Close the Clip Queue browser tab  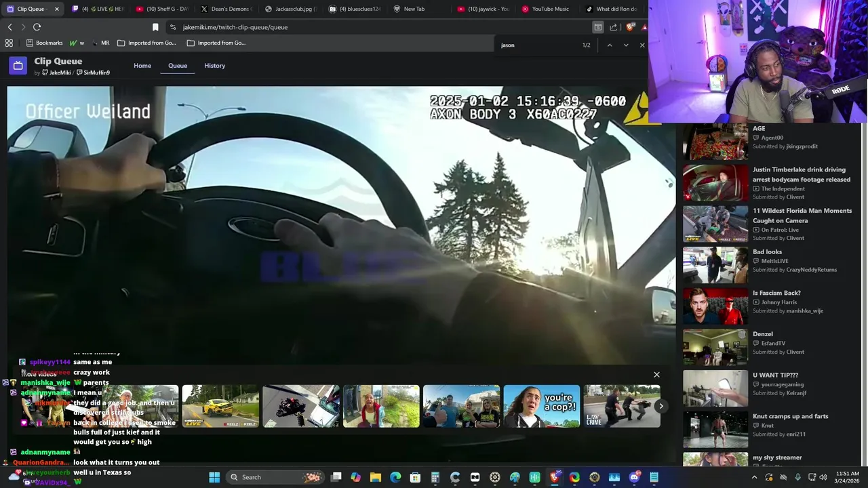56,9
